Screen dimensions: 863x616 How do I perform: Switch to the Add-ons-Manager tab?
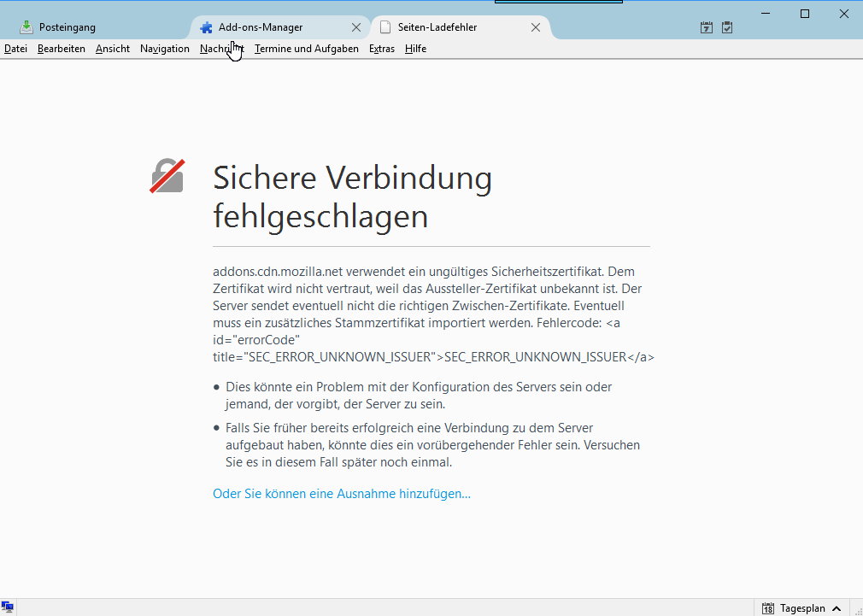point(278,27)
